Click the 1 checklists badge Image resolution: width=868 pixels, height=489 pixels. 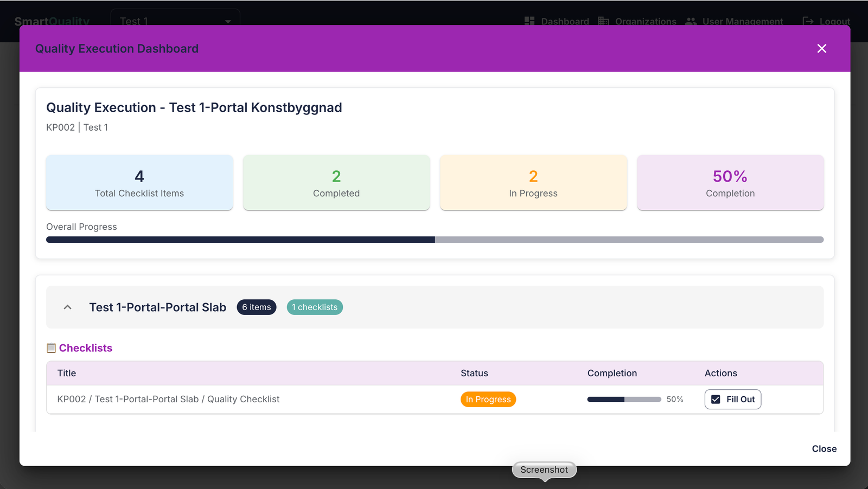click(x=315, y=307)
